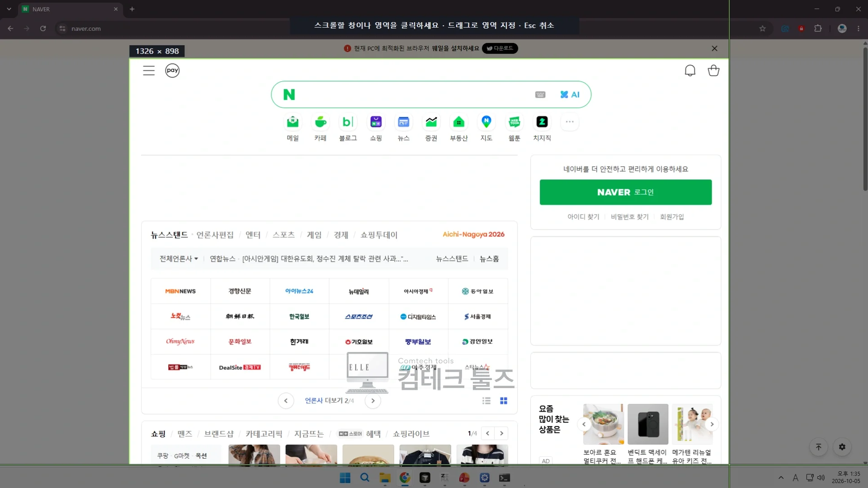Open File Explorer from the taskbar
Screen dimensions: 868x488
385,478
